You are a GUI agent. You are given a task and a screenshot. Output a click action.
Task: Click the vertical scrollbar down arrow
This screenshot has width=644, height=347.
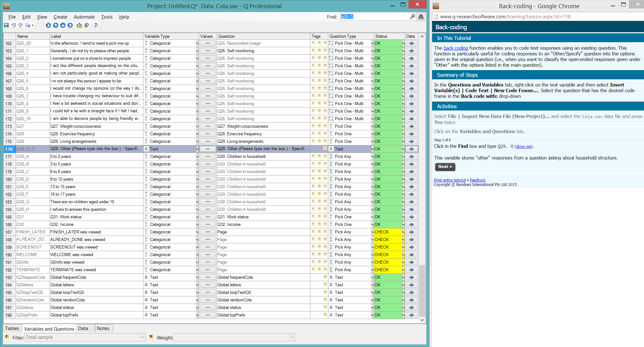pyautogui.click(x=422, y=320)
